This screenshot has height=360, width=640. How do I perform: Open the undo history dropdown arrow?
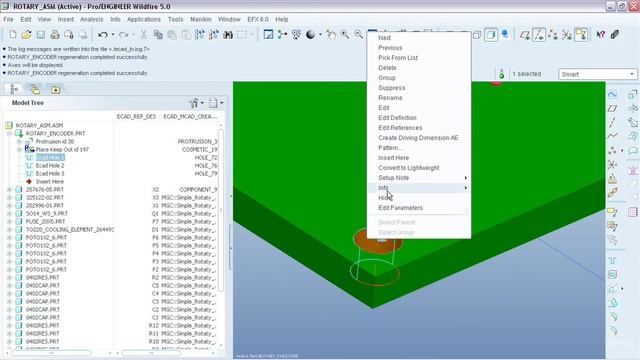(x=113, y=35)
